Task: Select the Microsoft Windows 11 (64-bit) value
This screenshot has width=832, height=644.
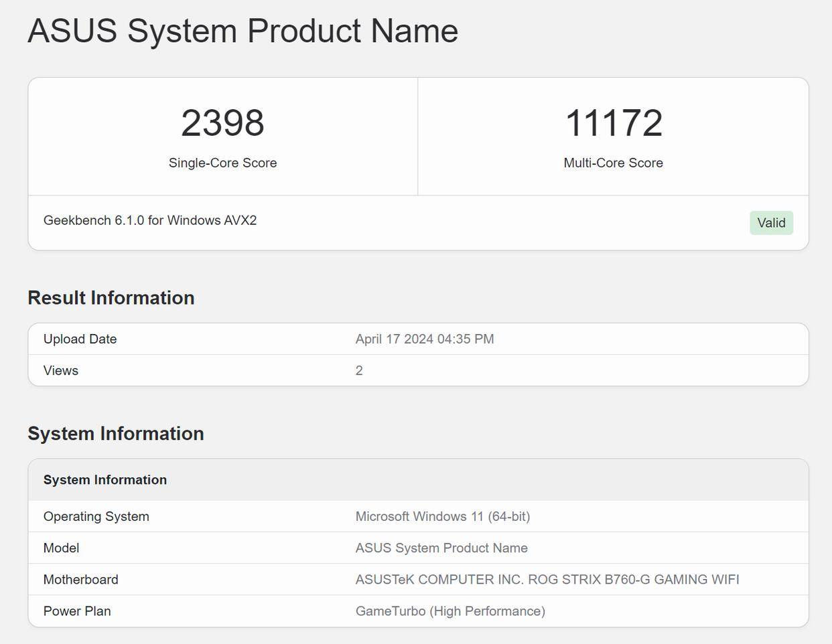Action: 443,516
